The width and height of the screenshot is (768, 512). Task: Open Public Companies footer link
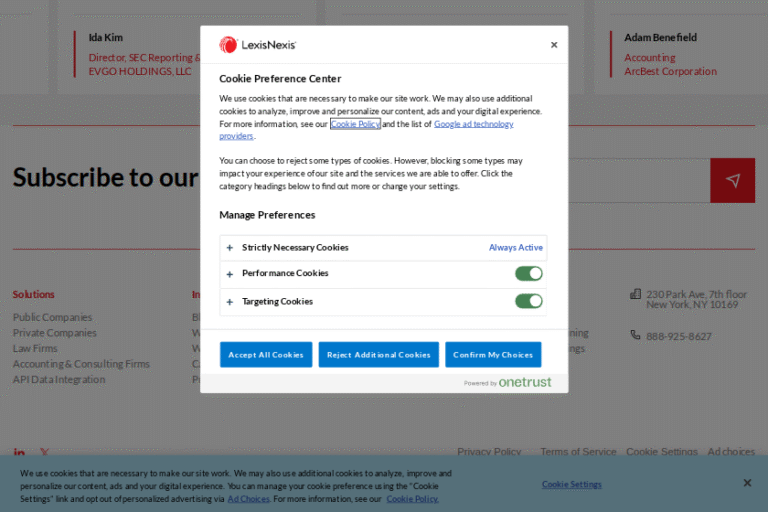pos(52,317)
